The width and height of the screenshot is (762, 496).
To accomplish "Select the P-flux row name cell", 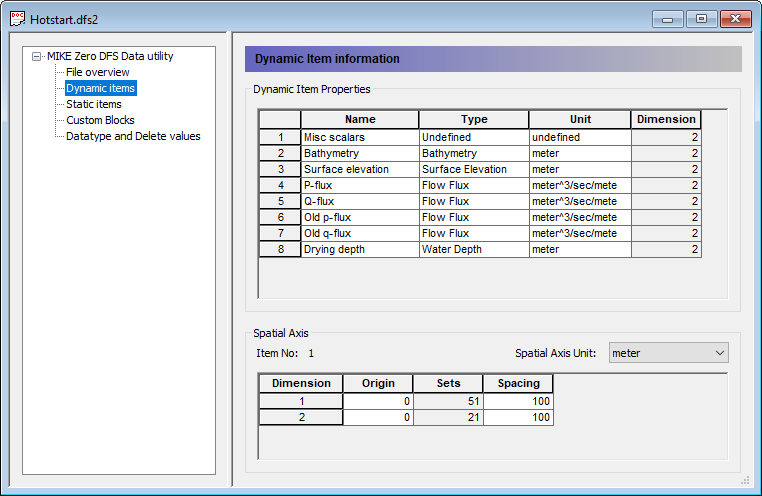I will pyautogui.click(x=359, y=185).
